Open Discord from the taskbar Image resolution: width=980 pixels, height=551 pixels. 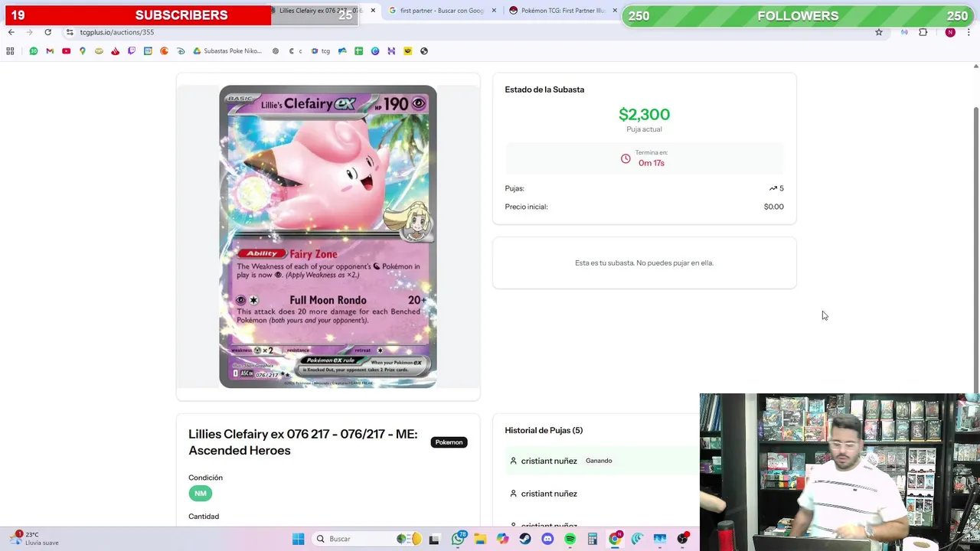point(547,539)
